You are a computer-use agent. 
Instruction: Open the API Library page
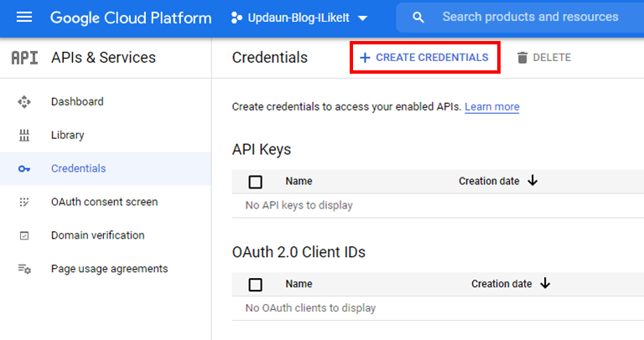click(x=68, y=135)
